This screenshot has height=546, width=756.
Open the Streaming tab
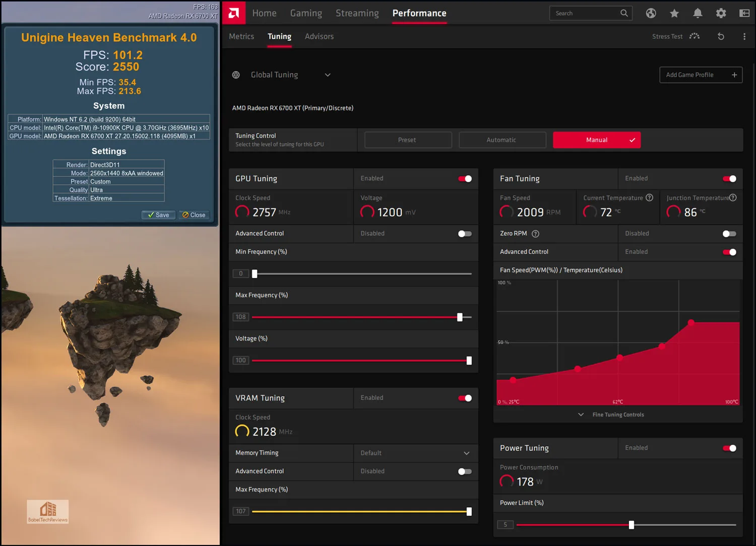pyautogui.click(x=357, y=13)
